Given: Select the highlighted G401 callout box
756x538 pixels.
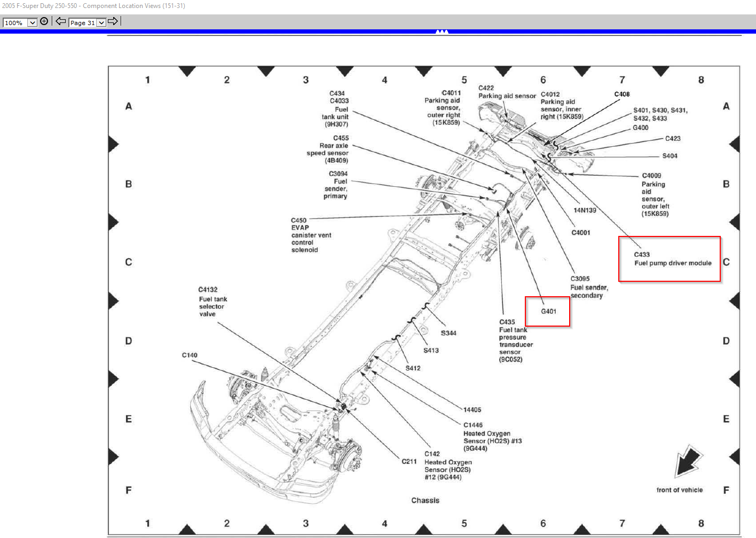Looking at the screenshot, I should 548,311.
